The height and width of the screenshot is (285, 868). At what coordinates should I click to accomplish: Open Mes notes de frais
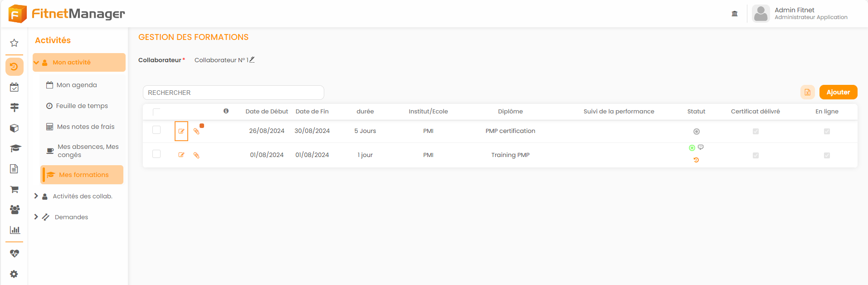click(85, 127)
